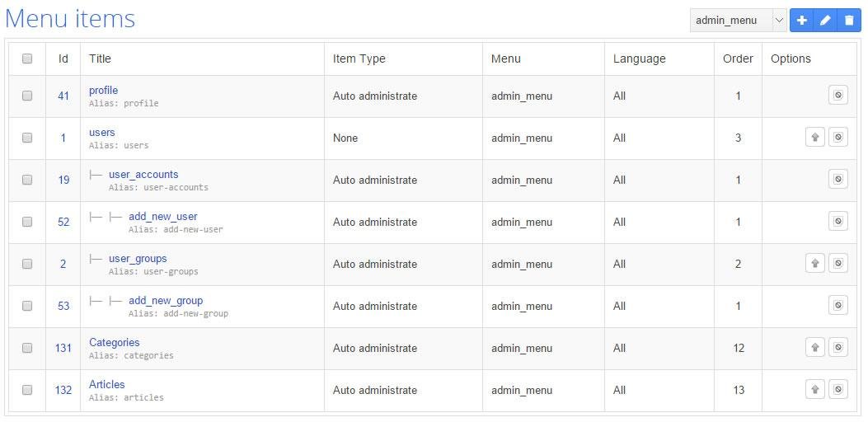Open the user_groups menu item link
The image size is (868, 422).
click(138, 258)
